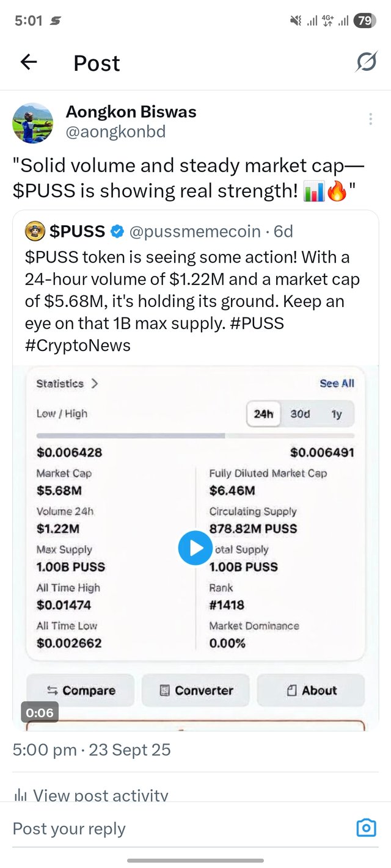
Task: Tap the muted sound status icon
Action: 296,21
